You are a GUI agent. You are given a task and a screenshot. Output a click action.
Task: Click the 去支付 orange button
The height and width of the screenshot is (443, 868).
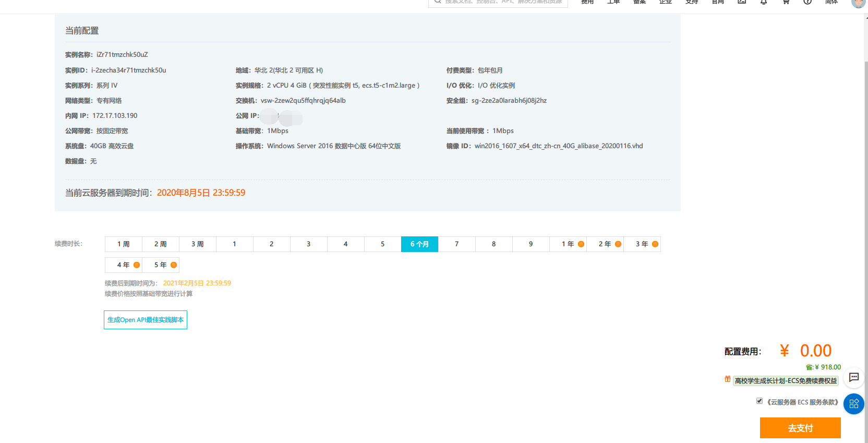[800, 428]
